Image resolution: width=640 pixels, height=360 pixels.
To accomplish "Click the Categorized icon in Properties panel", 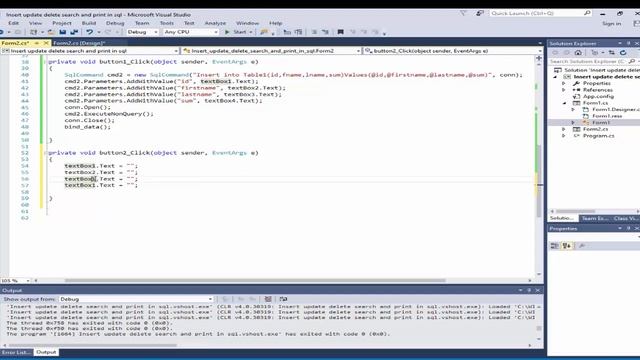I will 555,246.
